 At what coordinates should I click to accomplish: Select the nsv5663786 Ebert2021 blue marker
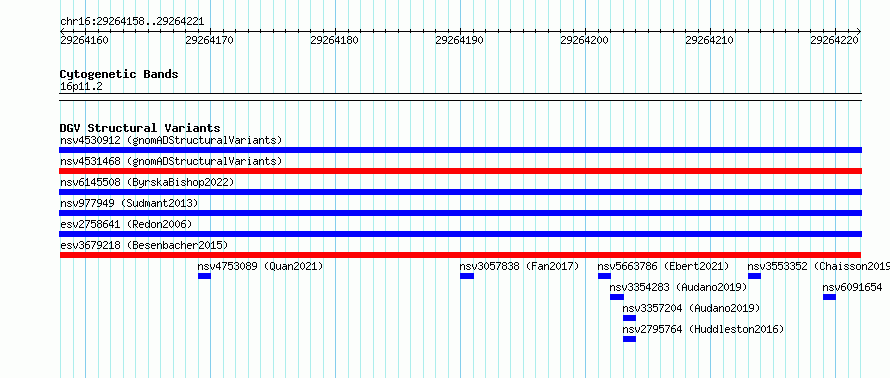coord(604,276)
